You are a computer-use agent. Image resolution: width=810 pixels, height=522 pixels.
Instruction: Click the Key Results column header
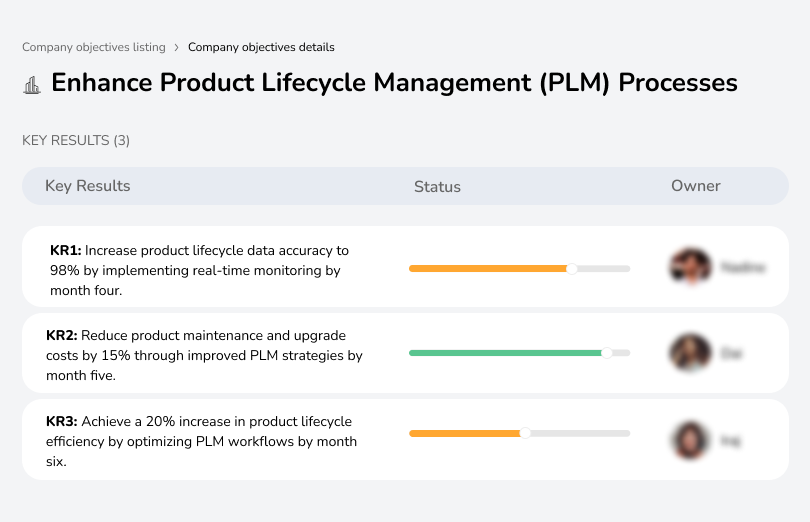[x=88, y=186]
